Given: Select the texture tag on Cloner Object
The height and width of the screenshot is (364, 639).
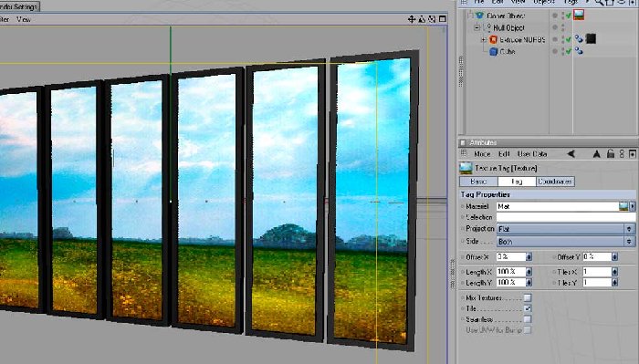Looking at the screenshot, I should click(x=579, y=16).
